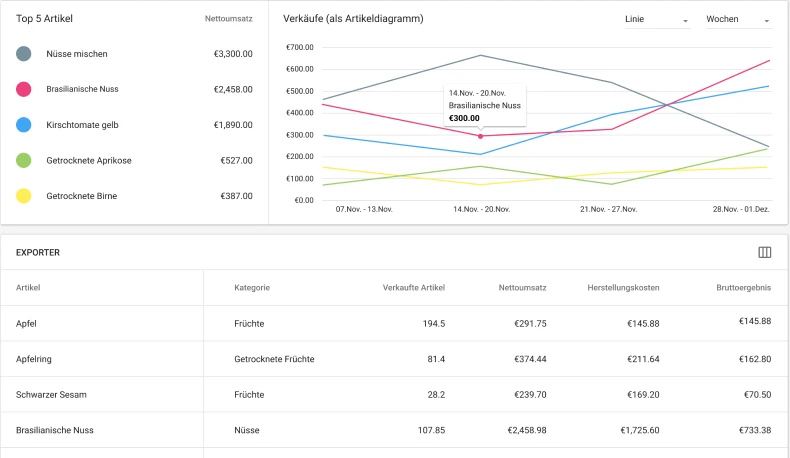Click the gray Nüsse mischen color circle

click(x=24, y=54)
